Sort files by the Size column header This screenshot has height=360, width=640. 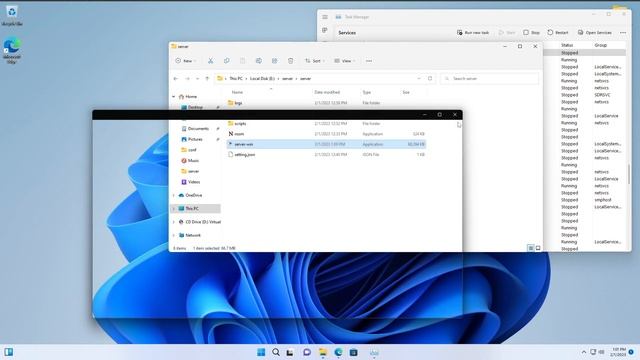pyautogui.click(x=406, y=92)
